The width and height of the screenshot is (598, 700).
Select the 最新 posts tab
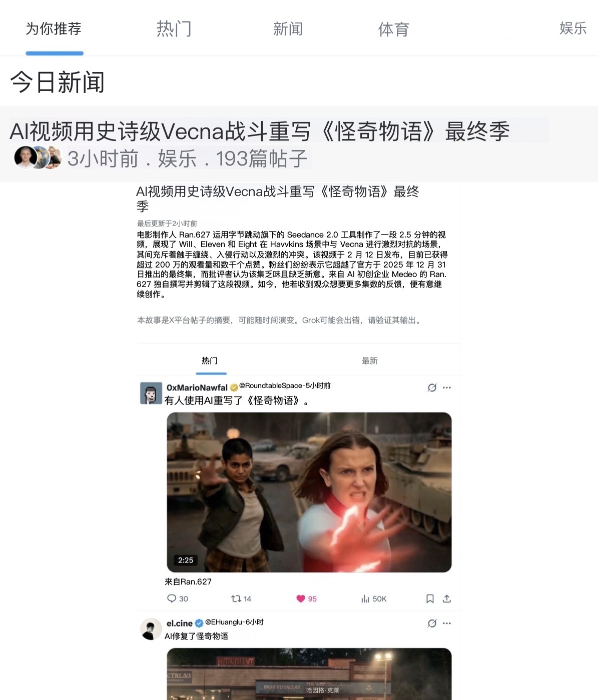[x=370, y=360]
